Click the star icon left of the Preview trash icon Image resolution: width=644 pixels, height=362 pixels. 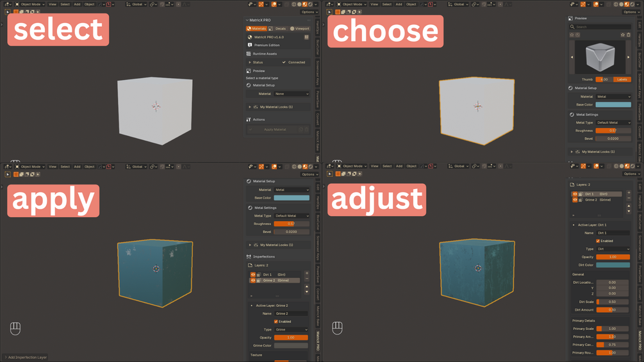tap(623, 35)
